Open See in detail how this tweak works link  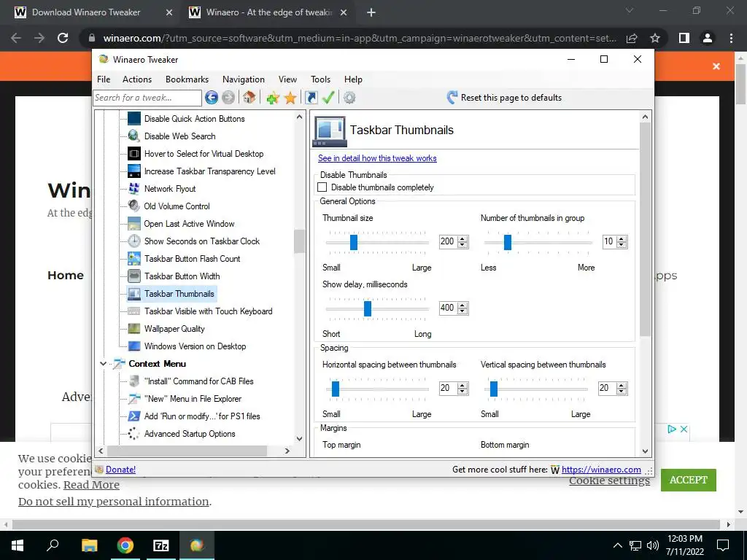click(x=377, y=158)
